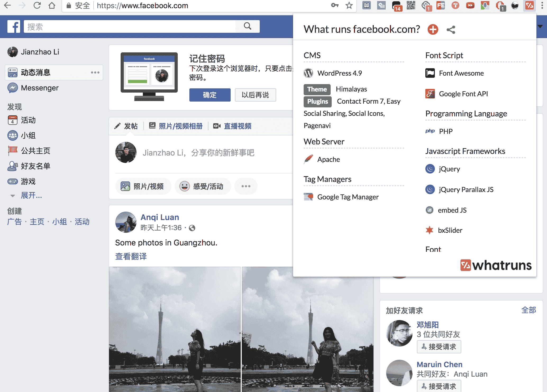
Task: Expand the 展开... sidebar section
Action: click(31, 195)
